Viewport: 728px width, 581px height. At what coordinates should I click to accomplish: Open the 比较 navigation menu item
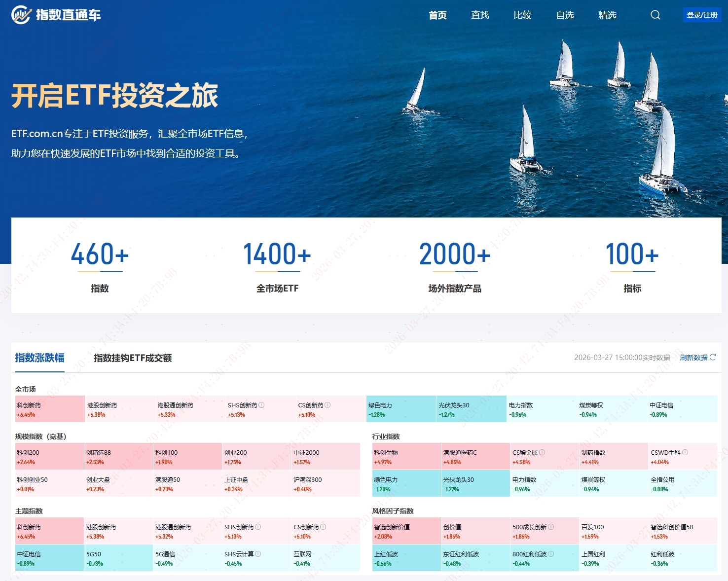point(522,15)
